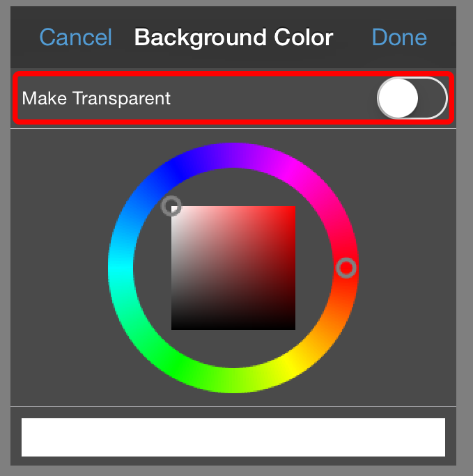473x476 pixels.
Task: Tap Cancel in Background Color dialog
Action: (76, 38)
